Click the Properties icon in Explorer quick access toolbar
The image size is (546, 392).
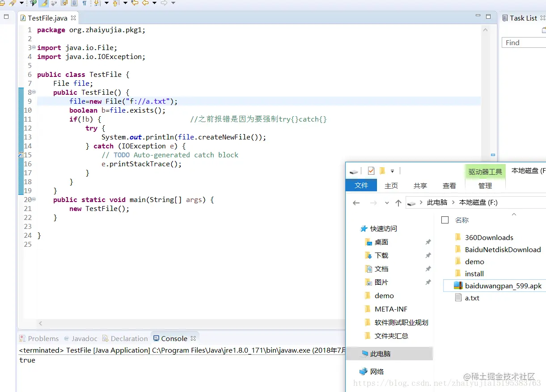coord(371,171)
